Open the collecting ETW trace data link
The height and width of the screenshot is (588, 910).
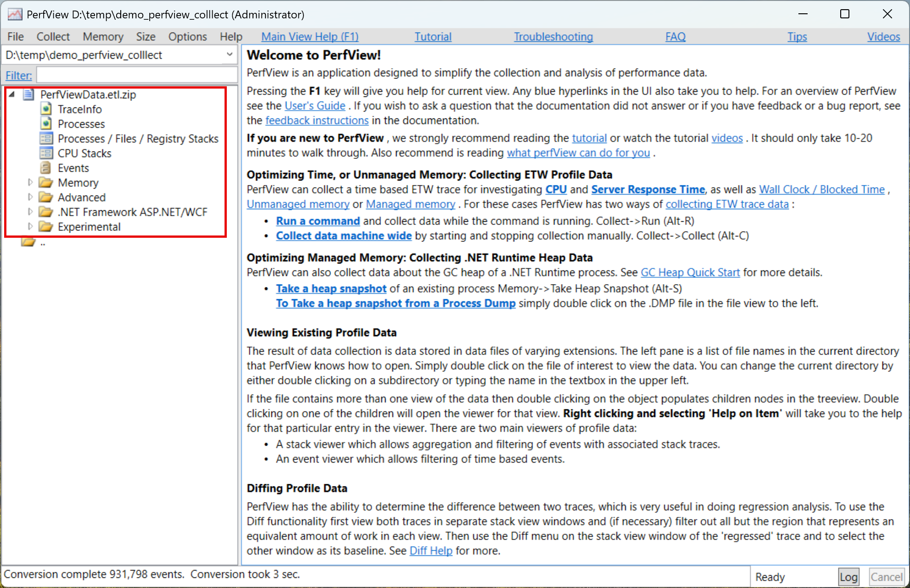[x=727, y=204]
